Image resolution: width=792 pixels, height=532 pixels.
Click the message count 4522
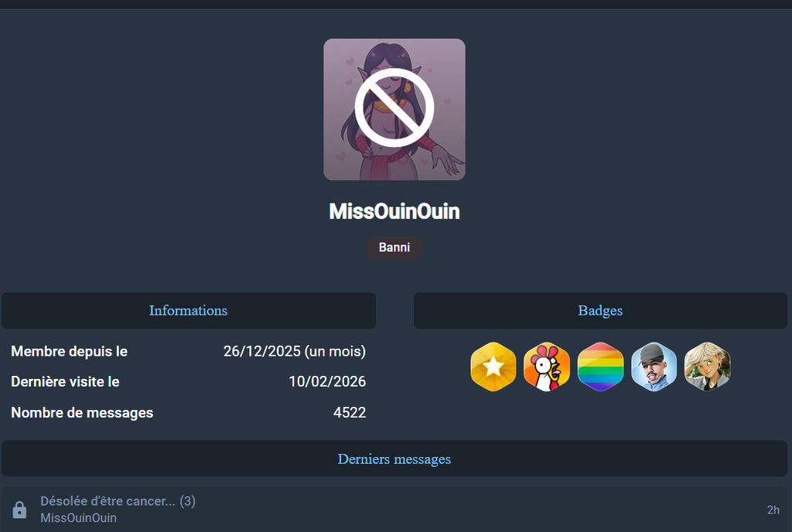(350, 413)
